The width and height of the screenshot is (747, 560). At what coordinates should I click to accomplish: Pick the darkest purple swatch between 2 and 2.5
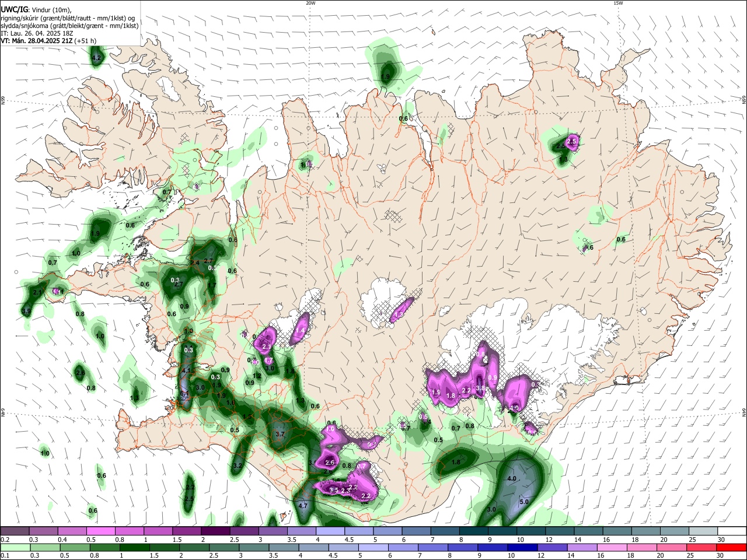click(x=216, y=531)
